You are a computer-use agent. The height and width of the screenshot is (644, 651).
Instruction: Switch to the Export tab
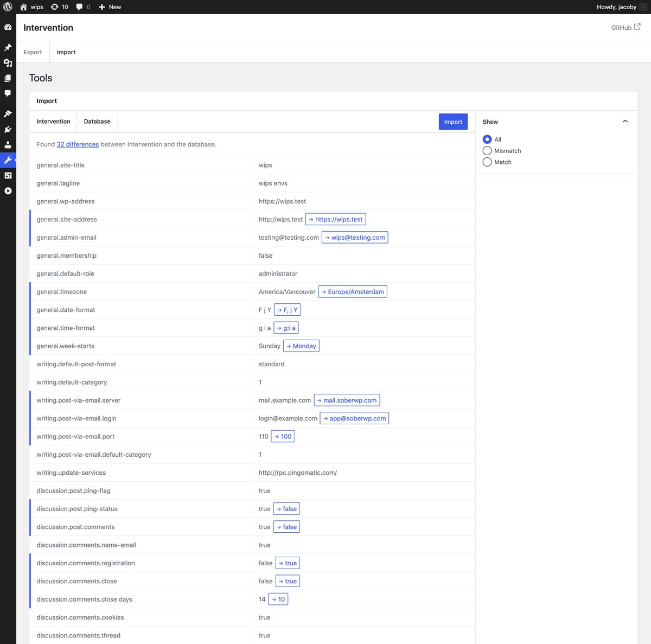tap(33, 52)
